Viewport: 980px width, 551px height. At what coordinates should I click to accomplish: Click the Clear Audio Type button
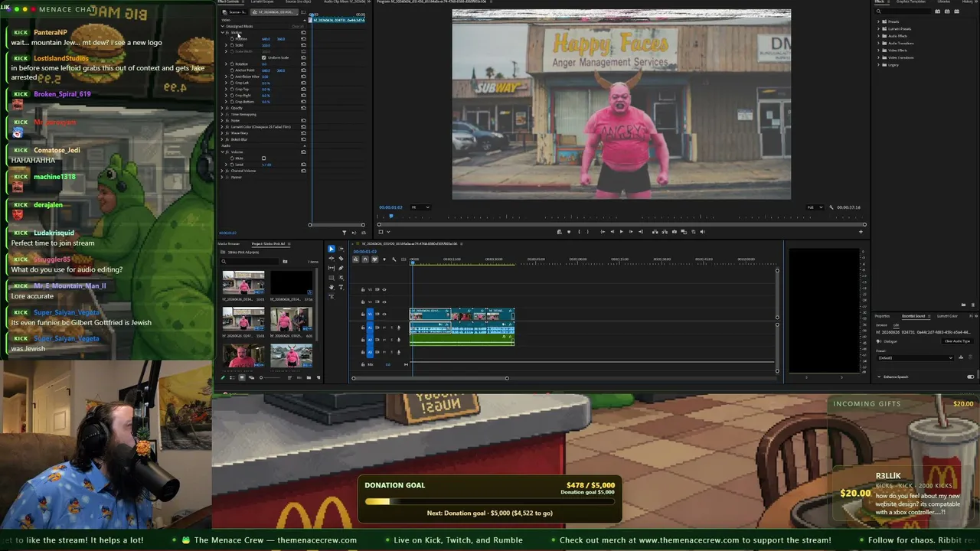point(958,341)
